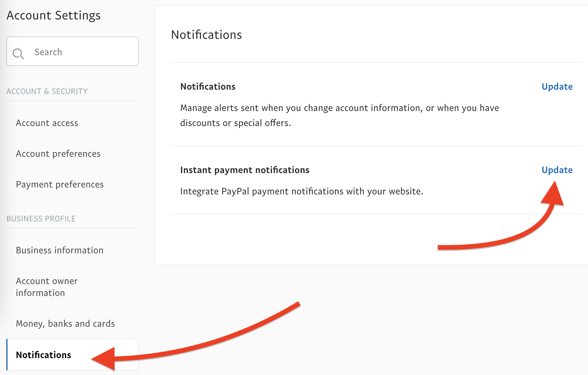Navigate to Money, banks and cards
Image resolution: width=588 pixels, height=375 pixels.
(65, 324)
